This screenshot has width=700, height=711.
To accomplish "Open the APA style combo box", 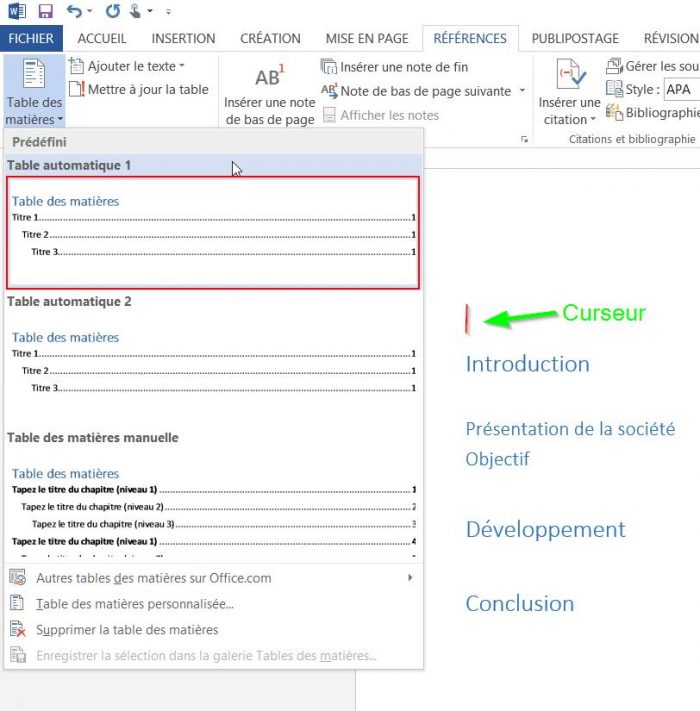I will [x=682, y=89].
